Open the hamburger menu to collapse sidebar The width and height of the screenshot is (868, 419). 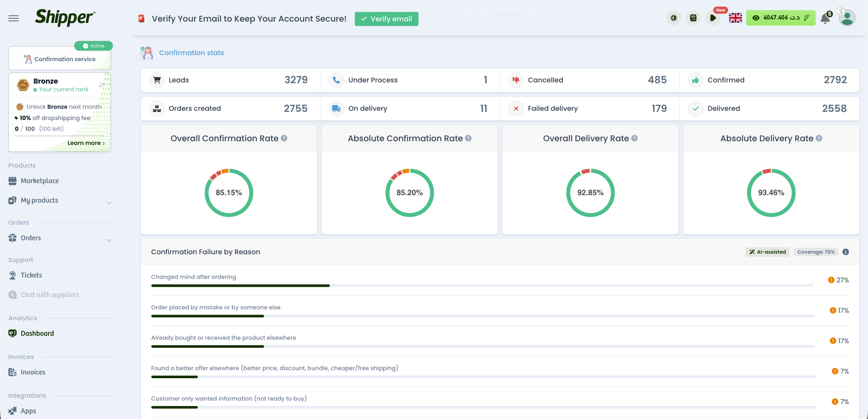coord(13,18)
